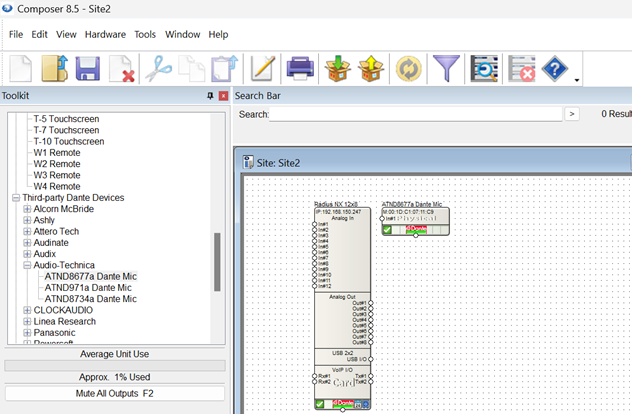Toggle green checkmark on Radius NX 12x8 block
Viewport: 632px width, 414px height.
pos(319,404)
